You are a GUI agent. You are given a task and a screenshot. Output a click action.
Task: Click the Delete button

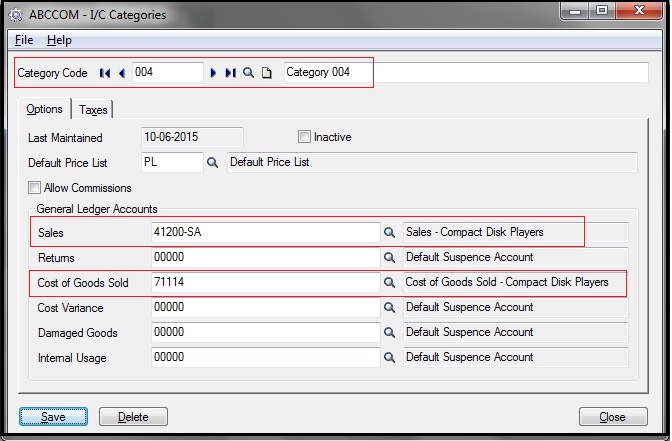pyautogui.click(x=133, y=417)
